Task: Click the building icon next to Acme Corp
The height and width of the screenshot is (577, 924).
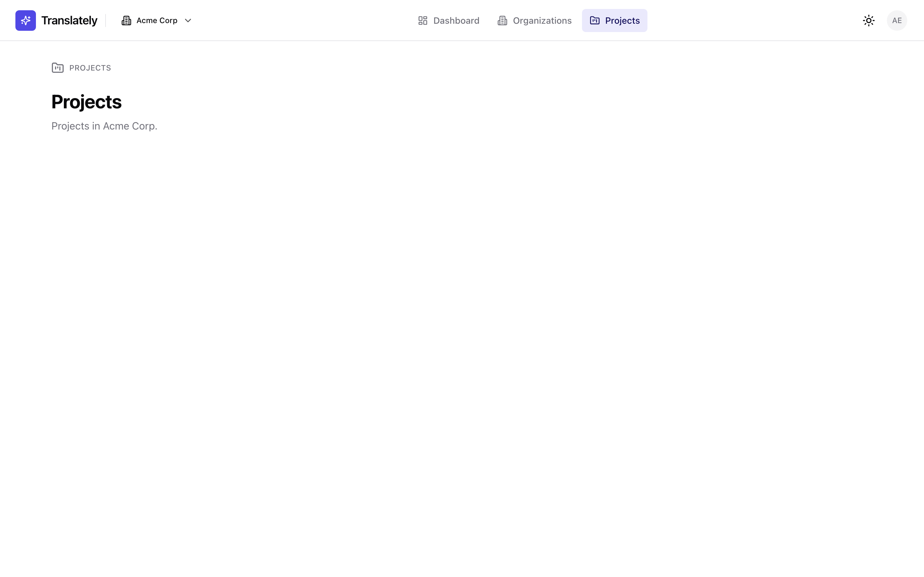Action: [x=126, y=20]
